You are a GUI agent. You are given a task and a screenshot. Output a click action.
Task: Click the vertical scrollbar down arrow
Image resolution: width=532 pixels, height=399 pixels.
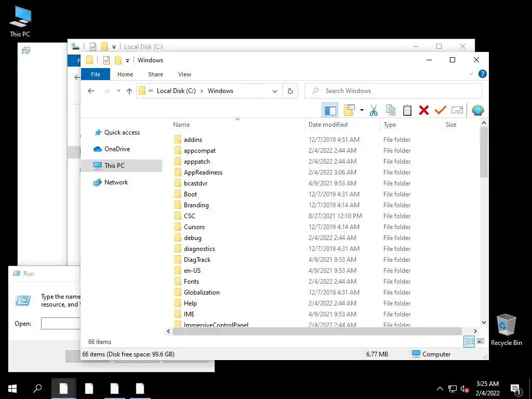(x=484, y=322)
